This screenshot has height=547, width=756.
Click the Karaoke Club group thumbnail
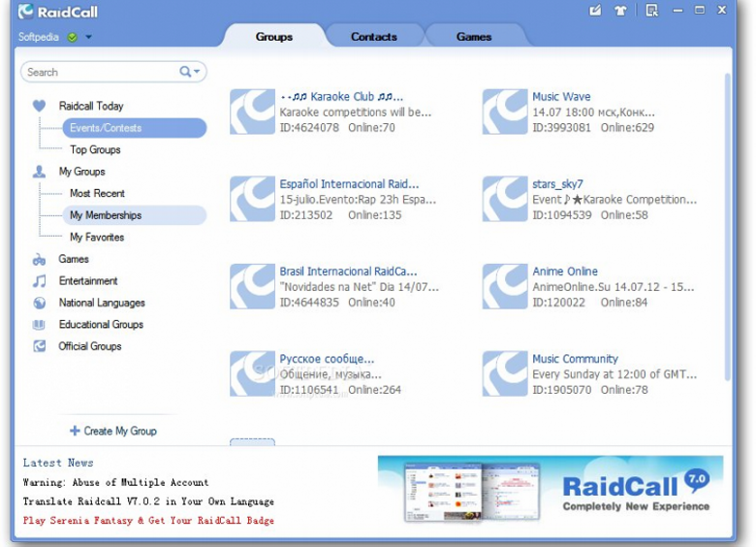(x=252, y=112)
